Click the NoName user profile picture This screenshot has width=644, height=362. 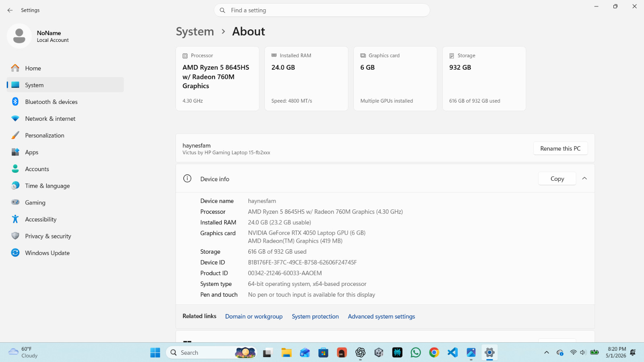pyautogui.click(x=19, y=36)
